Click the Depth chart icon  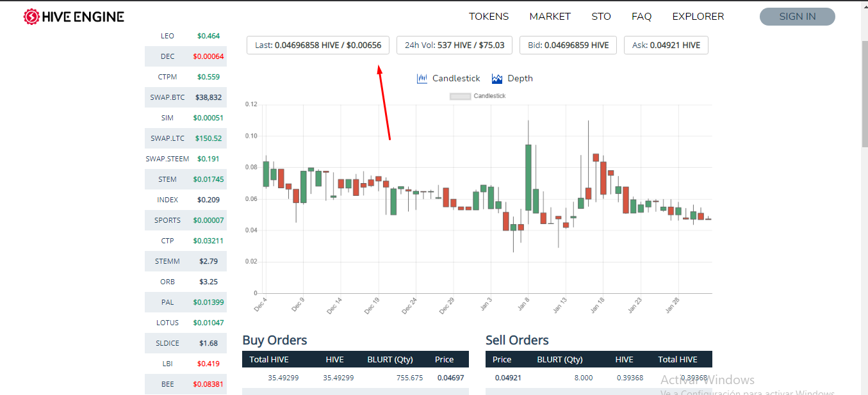(497, 79)
